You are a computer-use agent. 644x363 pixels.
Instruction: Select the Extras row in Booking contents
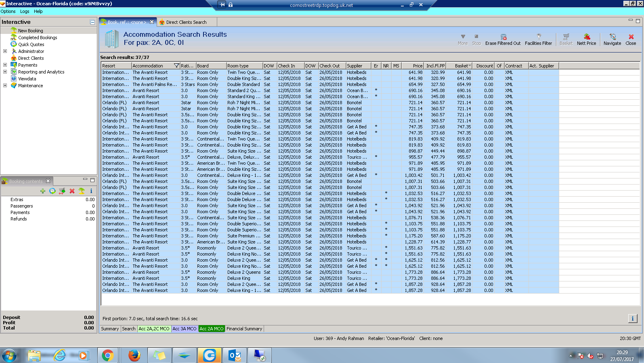point(48,199)
